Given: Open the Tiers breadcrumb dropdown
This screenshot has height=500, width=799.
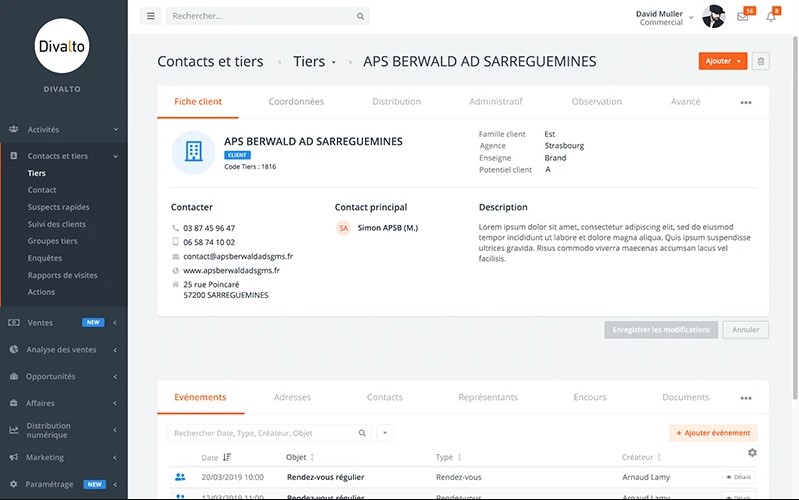Looking at the screenshot, I should (315, 62).
